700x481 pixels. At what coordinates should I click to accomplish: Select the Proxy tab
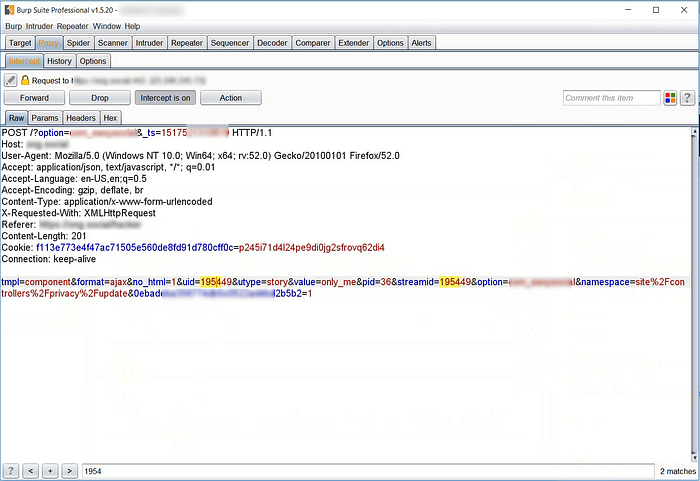point(48,43)
